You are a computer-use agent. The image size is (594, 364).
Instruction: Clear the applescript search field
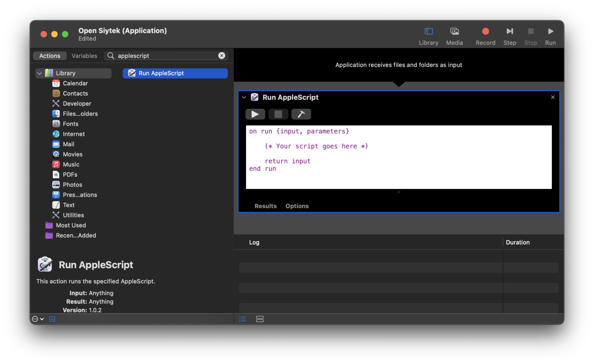click(222, 56)
